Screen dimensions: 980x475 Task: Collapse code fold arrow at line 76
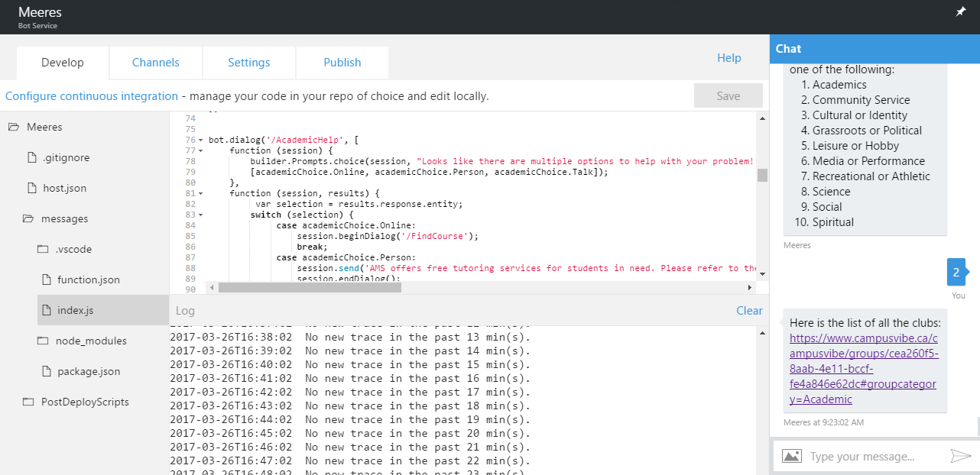click(200, 141)
